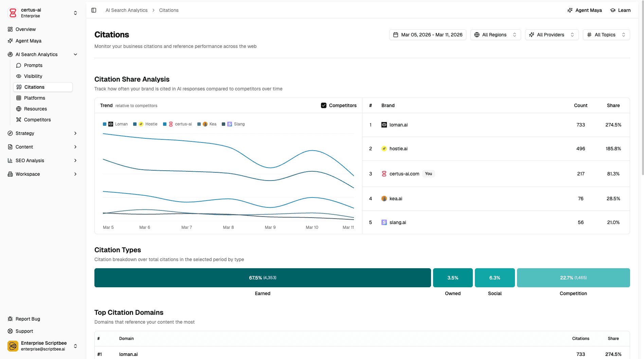Open the All Topics dropdown

(606, 35)
